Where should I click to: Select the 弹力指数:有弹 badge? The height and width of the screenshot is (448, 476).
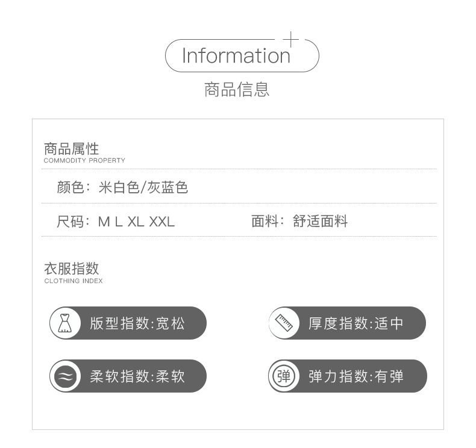[348, 376]
